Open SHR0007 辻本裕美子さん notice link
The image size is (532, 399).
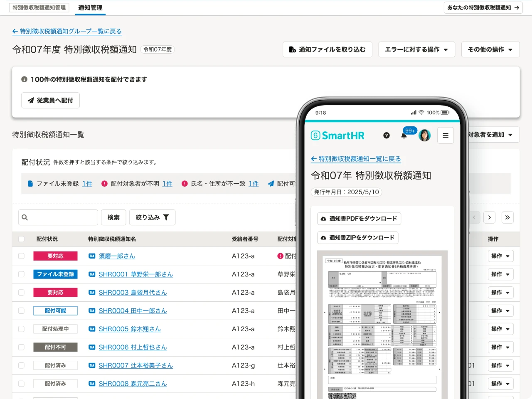tap(136, 366)
